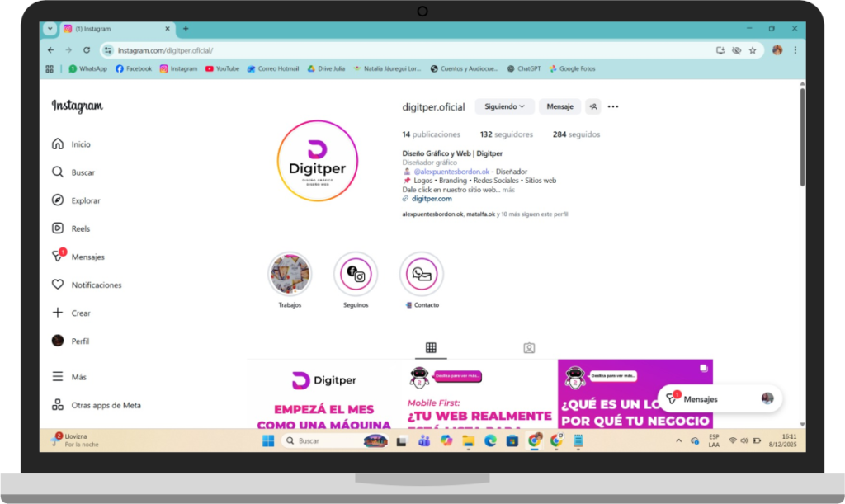The height and width of the screenshot is (504, 845).
Task: Click the browser address bar
Action: [x=413, y=50]
